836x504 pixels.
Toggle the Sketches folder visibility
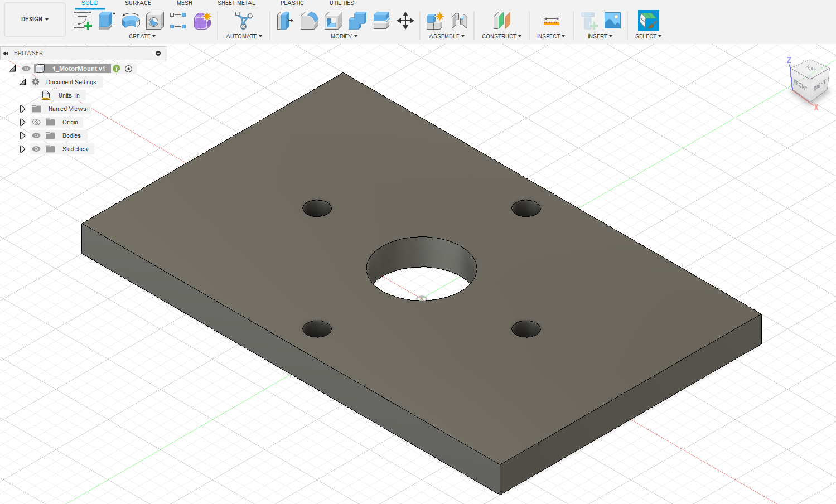(x=36, y=149)
